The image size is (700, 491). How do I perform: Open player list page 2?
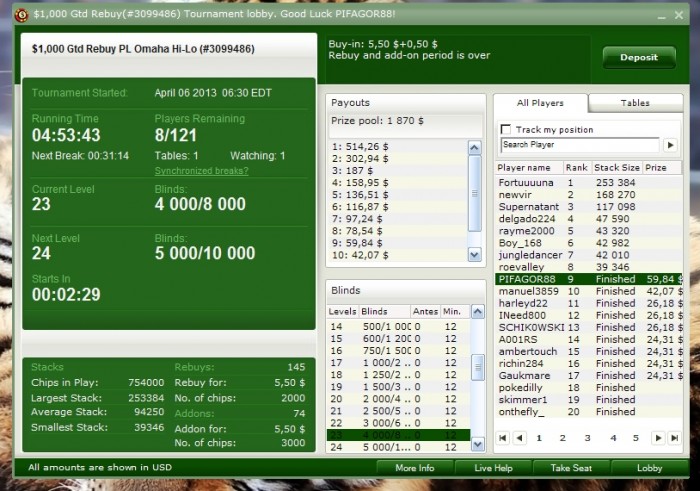click(x=562, y=438)
